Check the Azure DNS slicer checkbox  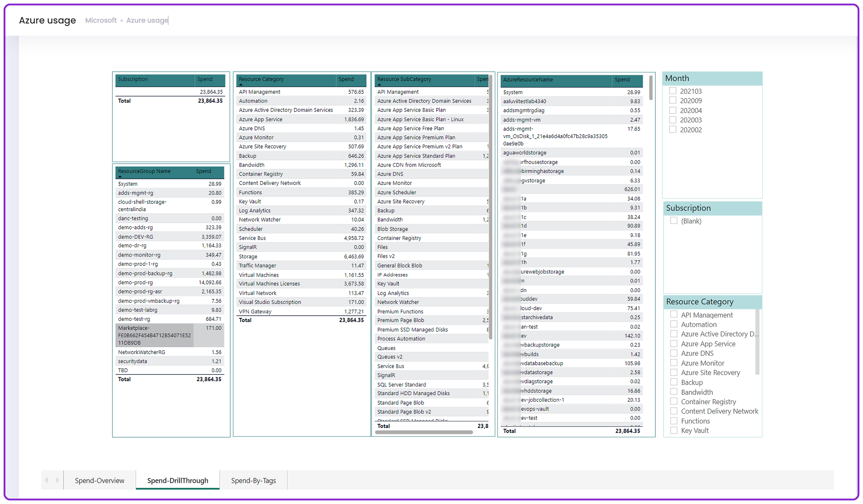(674, 353)
